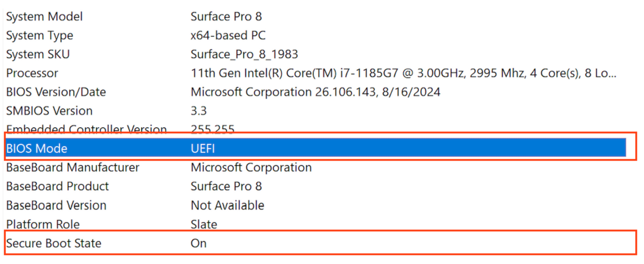644x264 pixels.
Task: Click the Slate platform role value
Action: (204, 224)
